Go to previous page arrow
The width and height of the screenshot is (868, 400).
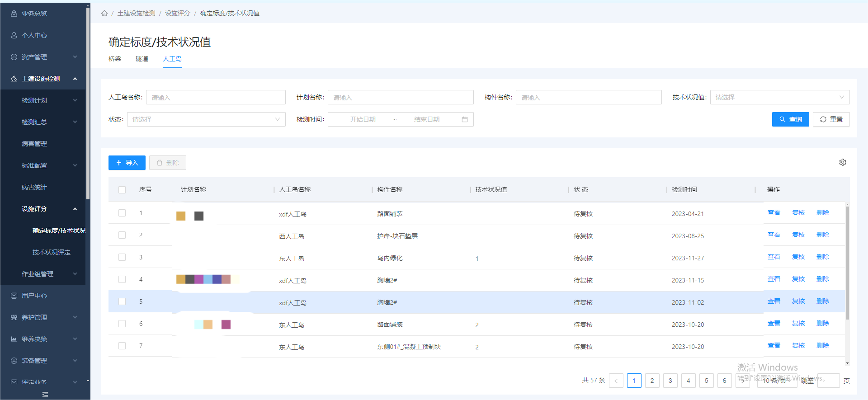(x=616, y=381)
